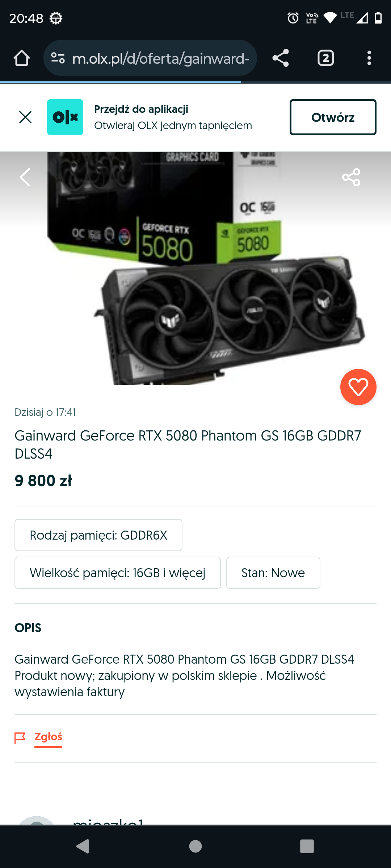The width and height of the screenshot is (391, 868).
Task: Go back using photo arrow
Action: click(x=25, y=177)
